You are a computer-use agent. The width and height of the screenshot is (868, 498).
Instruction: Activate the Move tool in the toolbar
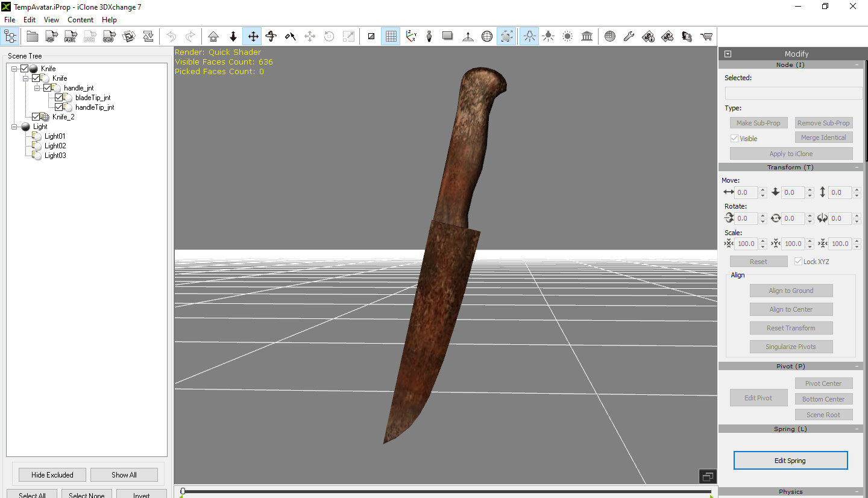click(x=252, y=36)
